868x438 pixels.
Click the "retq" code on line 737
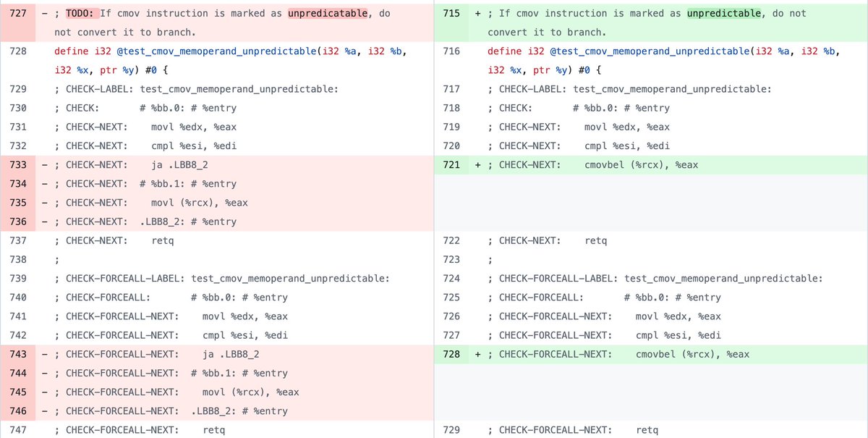point(162,240)
